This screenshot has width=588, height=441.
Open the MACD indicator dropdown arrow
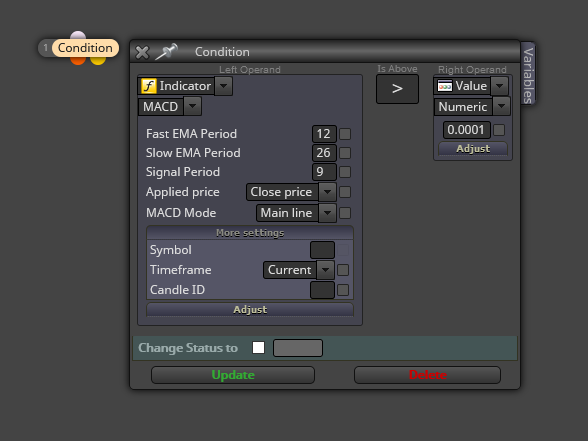tap(192, 106)
